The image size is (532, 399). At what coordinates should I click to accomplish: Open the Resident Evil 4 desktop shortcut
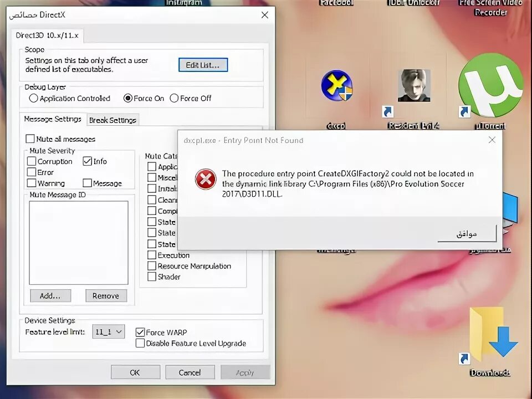pyautogui.click(x=414, y=85)
